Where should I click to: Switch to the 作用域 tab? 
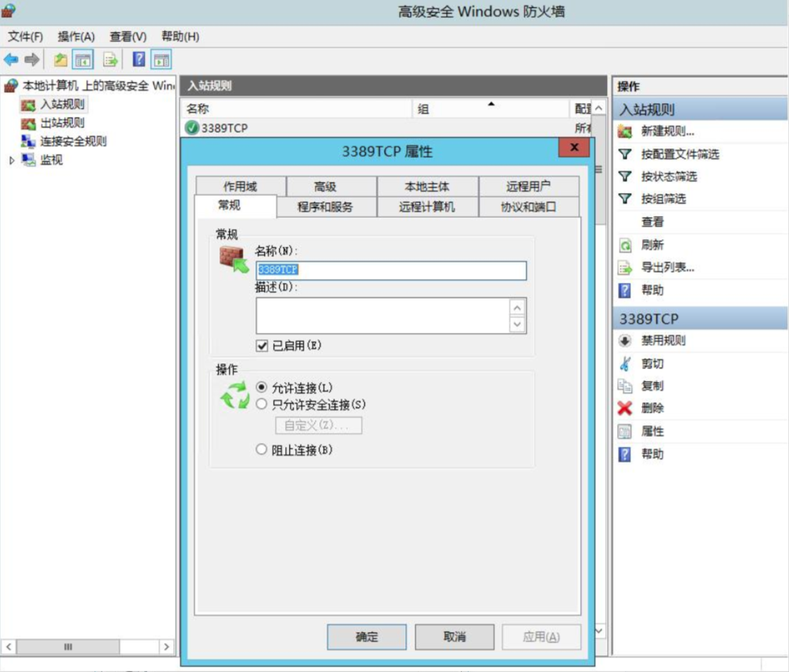241,187
